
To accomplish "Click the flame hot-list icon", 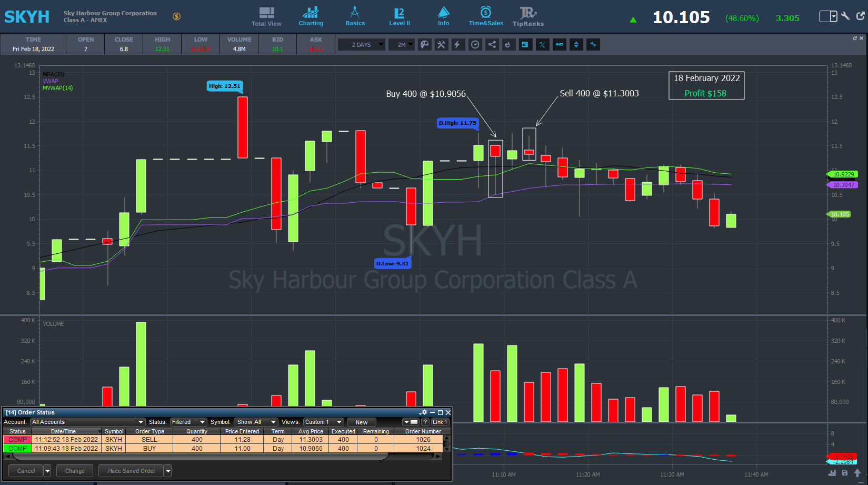I will click(x=508, y=45).
